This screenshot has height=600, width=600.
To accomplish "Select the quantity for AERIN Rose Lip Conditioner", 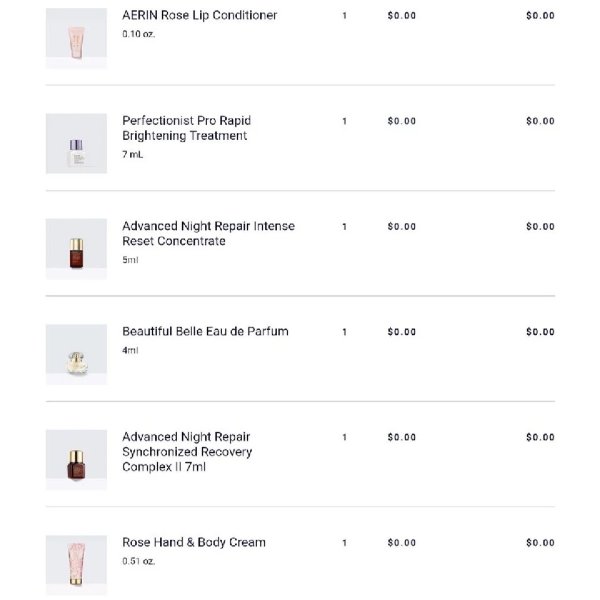I will [344, 16].
